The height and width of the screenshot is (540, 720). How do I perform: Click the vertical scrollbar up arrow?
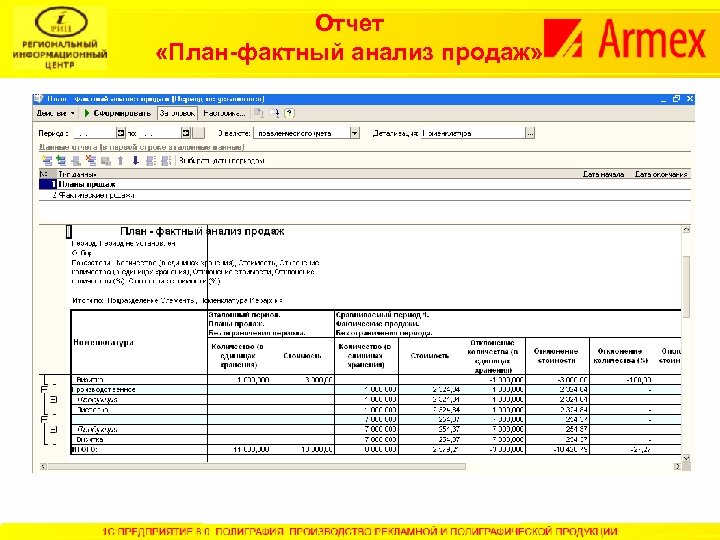point(686,229)
